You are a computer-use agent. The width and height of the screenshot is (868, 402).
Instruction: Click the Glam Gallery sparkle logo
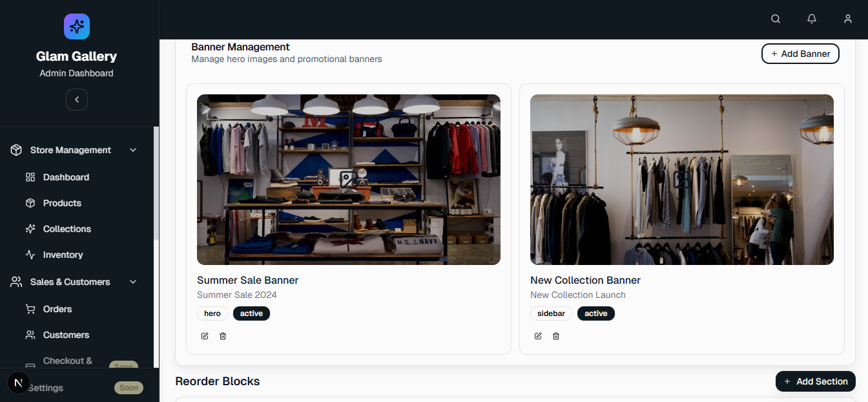pos(77,26)
